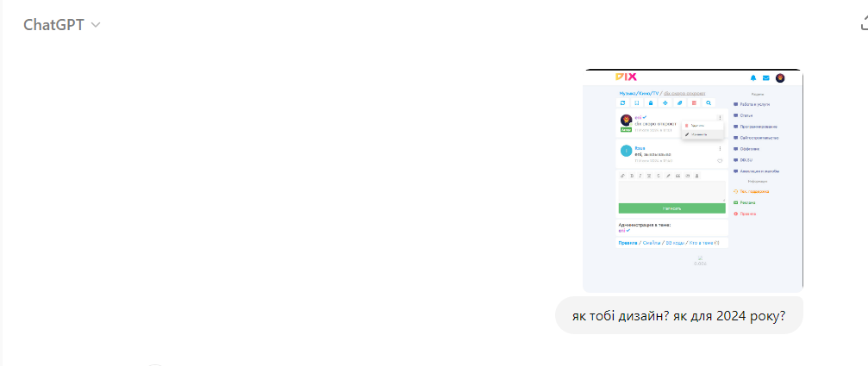Click the DIX logo in the attached image

(626, 77)
